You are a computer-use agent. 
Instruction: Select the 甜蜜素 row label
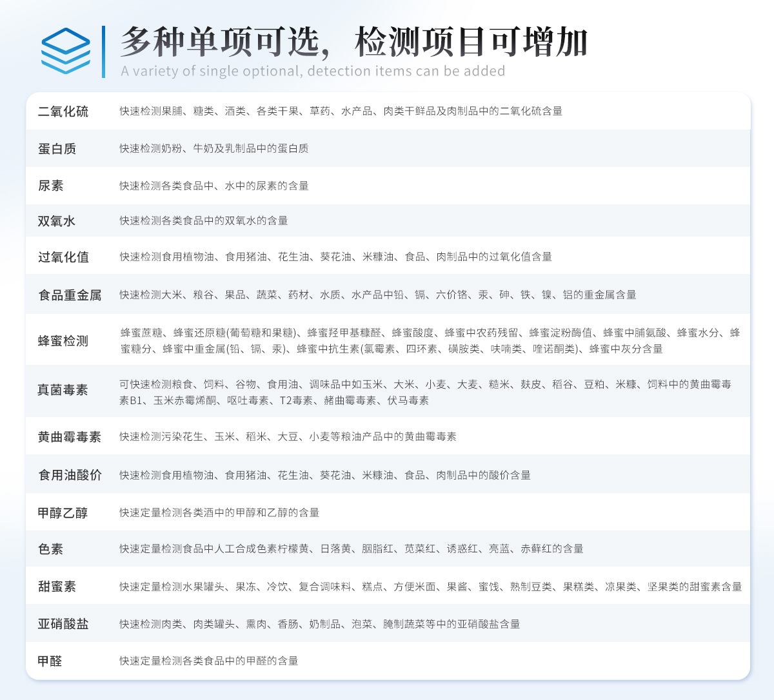57,587
